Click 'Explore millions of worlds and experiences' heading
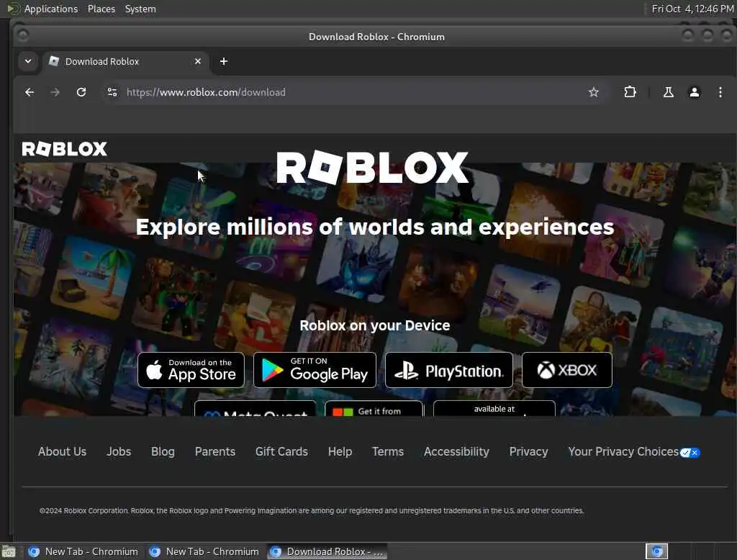 pyautogui.click(x=374, y=227)
